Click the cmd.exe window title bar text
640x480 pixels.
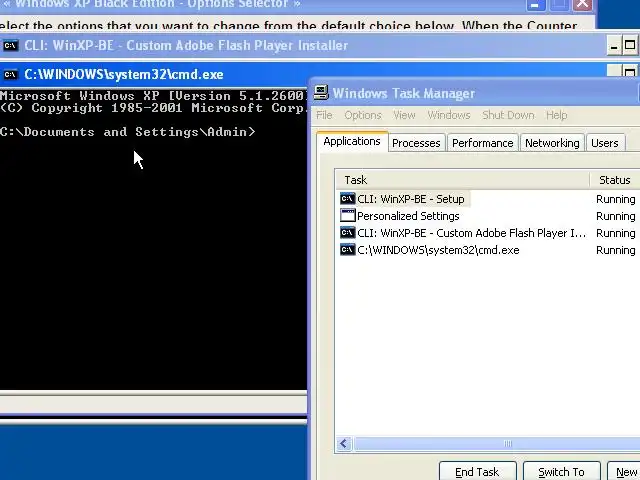[124, 74]
